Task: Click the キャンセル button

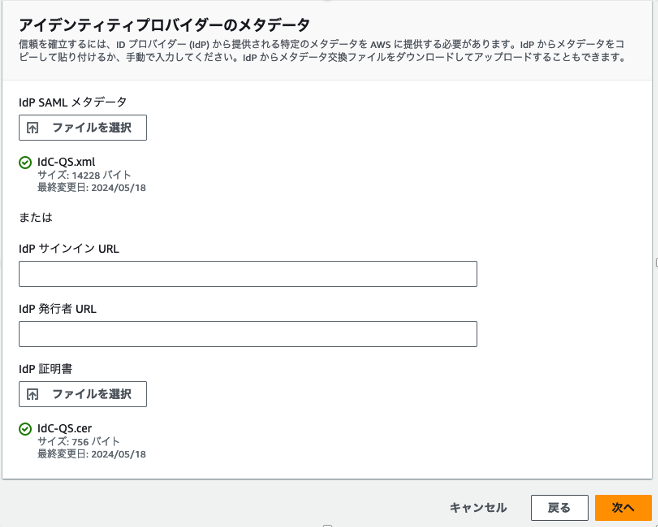Action: pos(478,508)
